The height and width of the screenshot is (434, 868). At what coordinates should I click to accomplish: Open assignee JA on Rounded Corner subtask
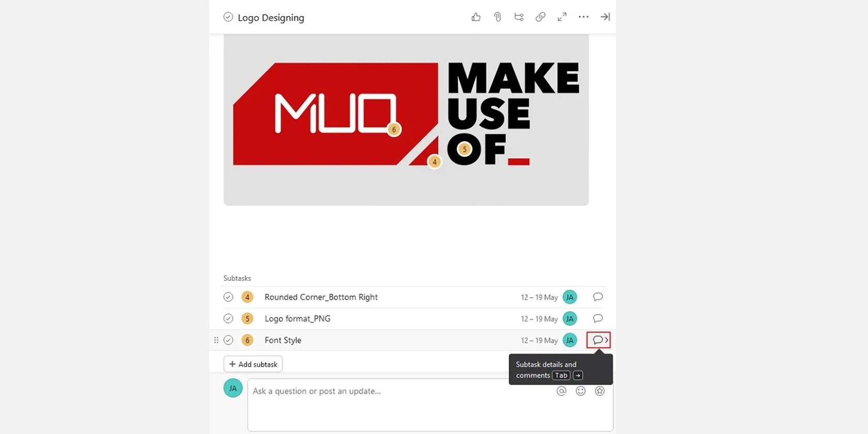tap(569, 297)
